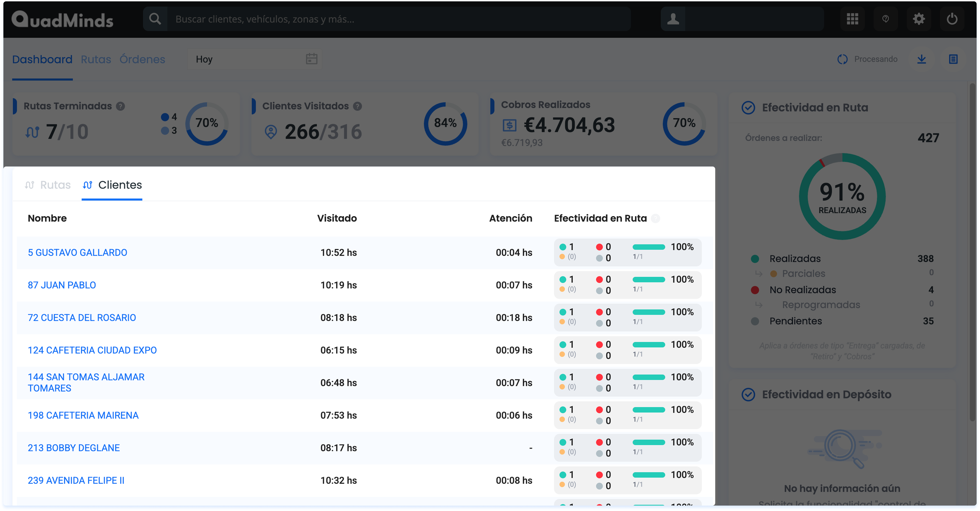Click help icon beside Rutas Terminadas
Screen dimensions: 980x511
point(121,106)
